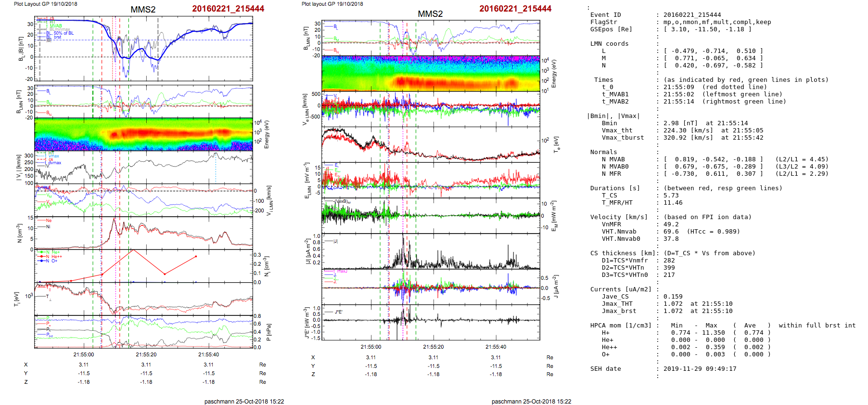Select the D3 thickness value 217
The height and width of the screenshot is (405, 868).
click(669, 275)
